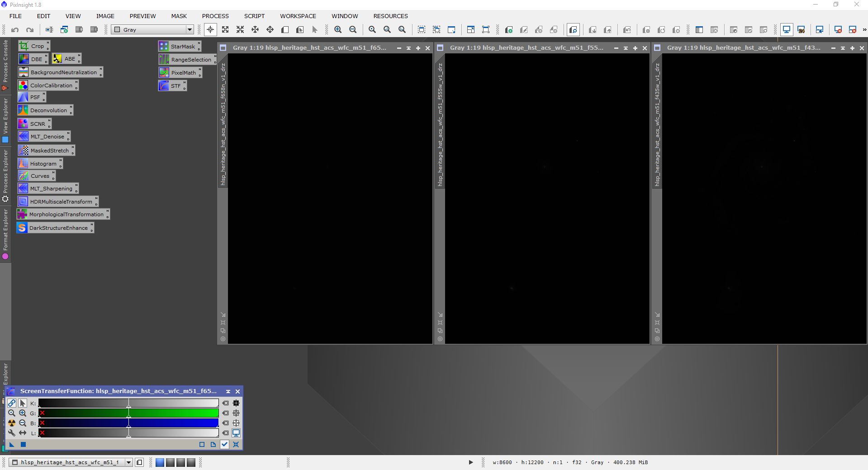Screen dimensions: 868x470
Task: Click the Zoom In toolbar icon
Action: click(x=337, y=30)
